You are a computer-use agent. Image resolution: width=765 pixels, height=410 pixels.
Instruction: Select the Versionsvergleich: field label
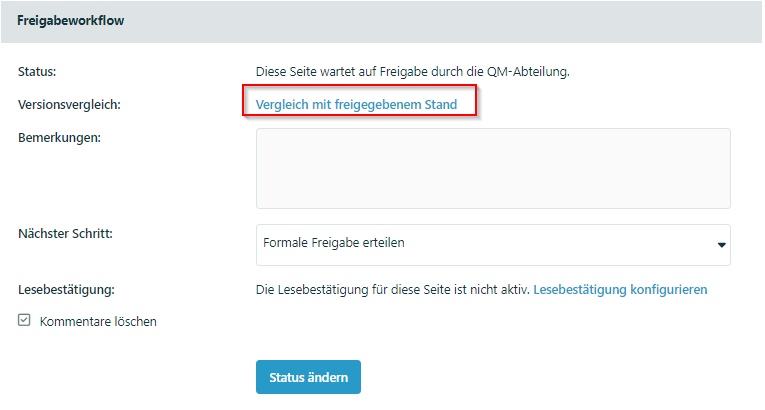pos(69,104)
